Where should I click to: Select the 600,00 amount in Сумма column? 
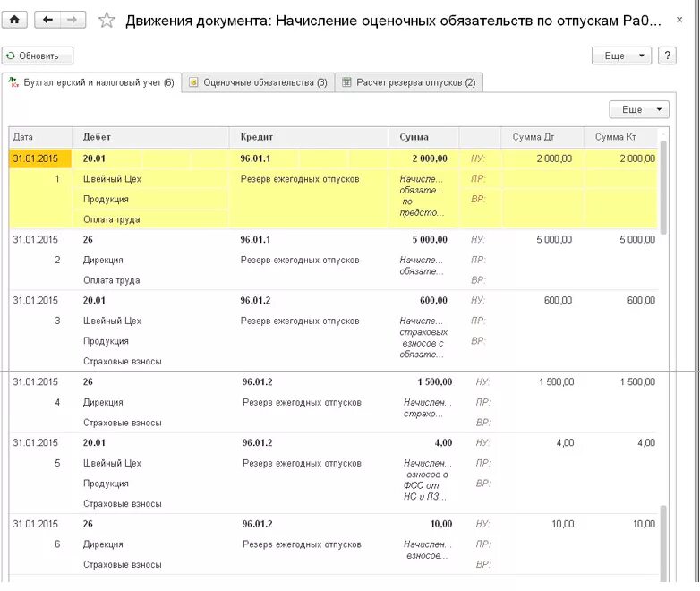433,300
